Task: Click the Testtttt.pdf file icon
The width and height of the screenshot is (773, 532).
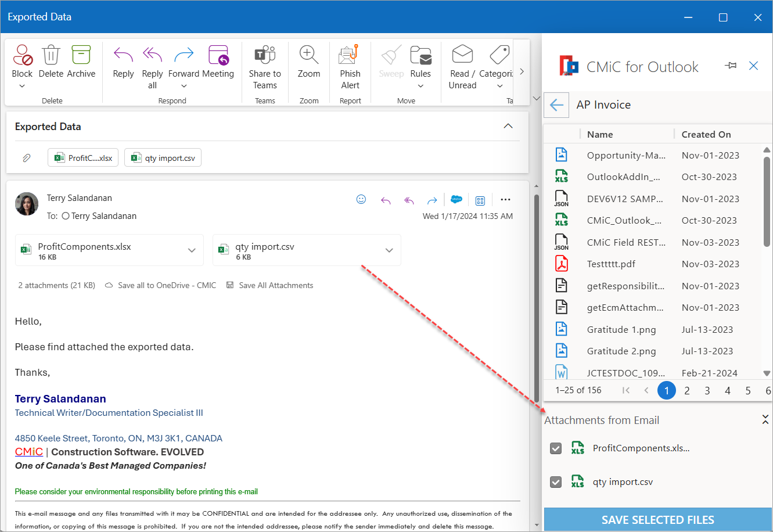Action: [x=561, y=264]
